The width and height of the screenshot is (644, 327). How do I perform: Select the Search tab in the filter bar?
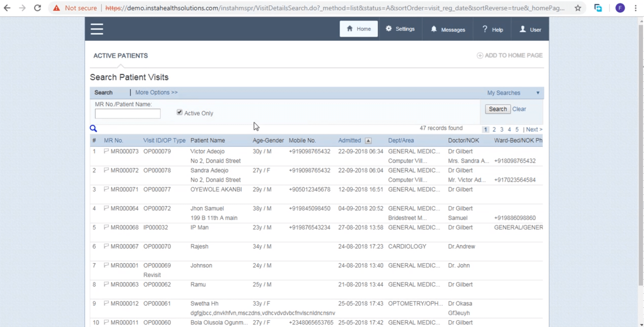(103, 93)
